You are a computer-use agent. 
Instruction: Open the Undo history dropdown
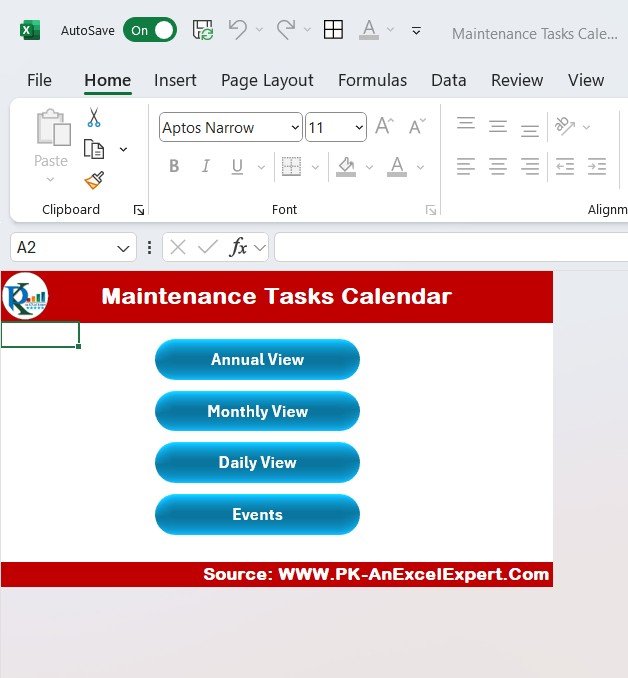coord(259,30)
